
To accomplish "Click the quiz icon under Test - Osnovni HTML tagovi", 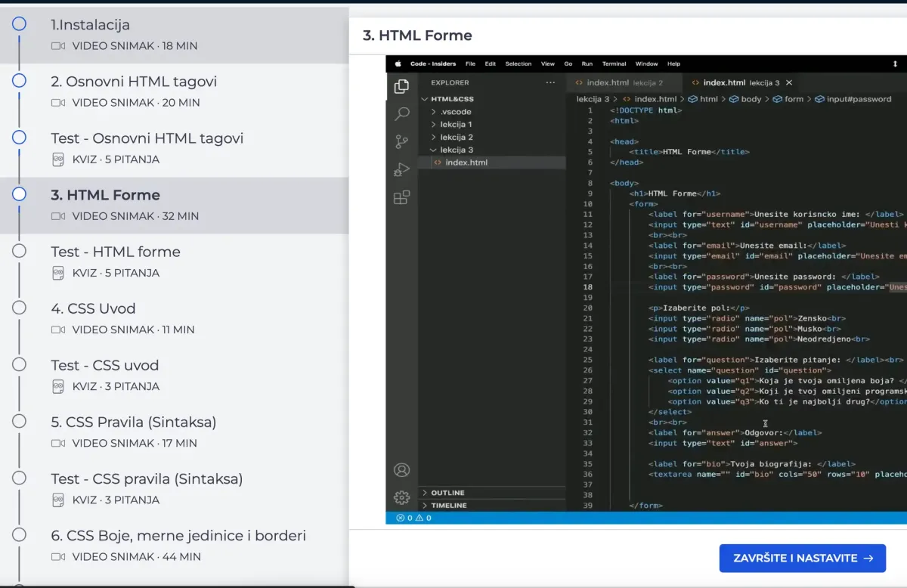I will pyautogui.click(x=58, y=159).
